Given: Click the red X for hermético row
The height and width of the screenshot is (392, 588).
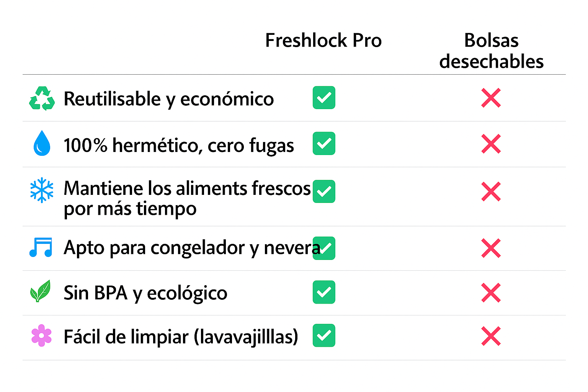Looking at the screenshot, I should 491,144.
